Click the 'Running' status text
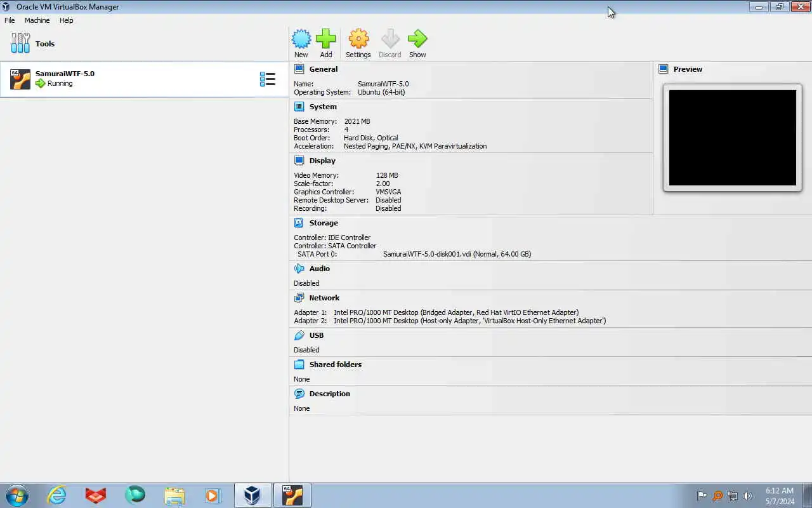The image size is (812, 508). pyautogui.click(x=60, y=83)
